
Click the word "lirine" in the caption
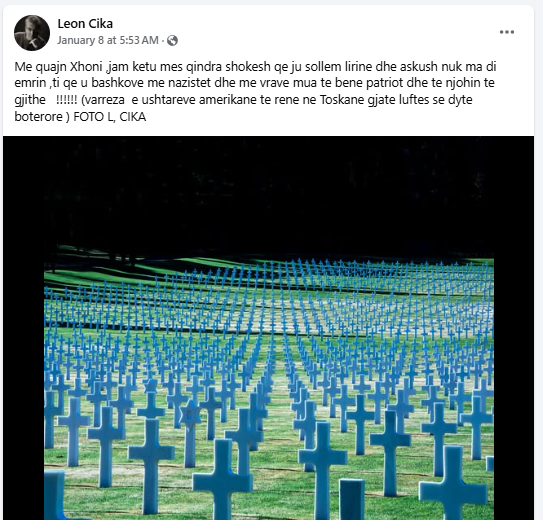pos(359,66)
